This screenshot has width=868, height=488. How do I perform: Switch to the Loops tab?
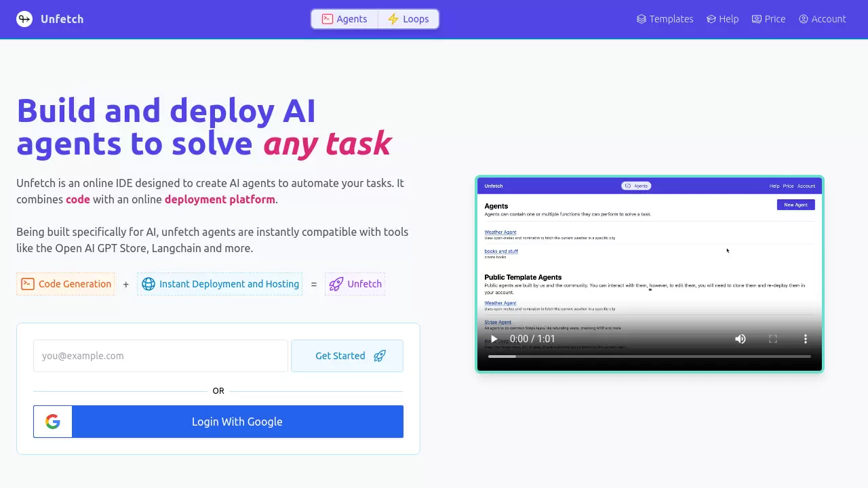(x=408, y=19)
